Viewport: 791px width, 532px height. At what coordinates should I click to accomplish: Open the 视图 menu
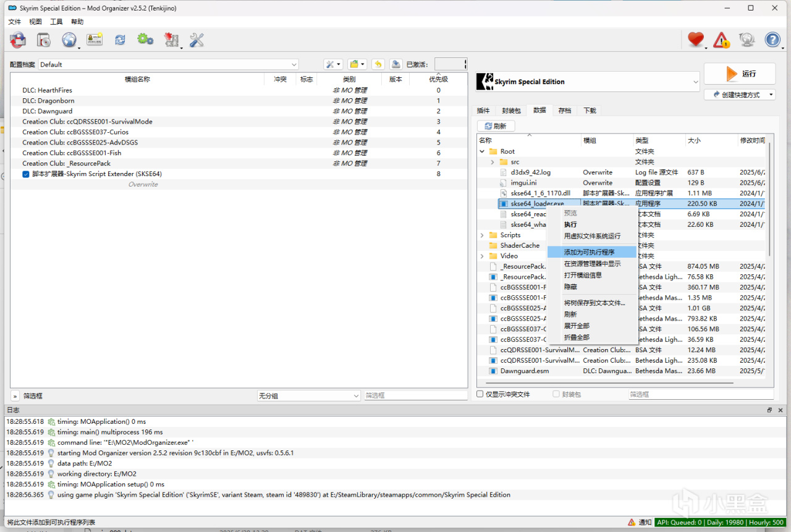35,22
